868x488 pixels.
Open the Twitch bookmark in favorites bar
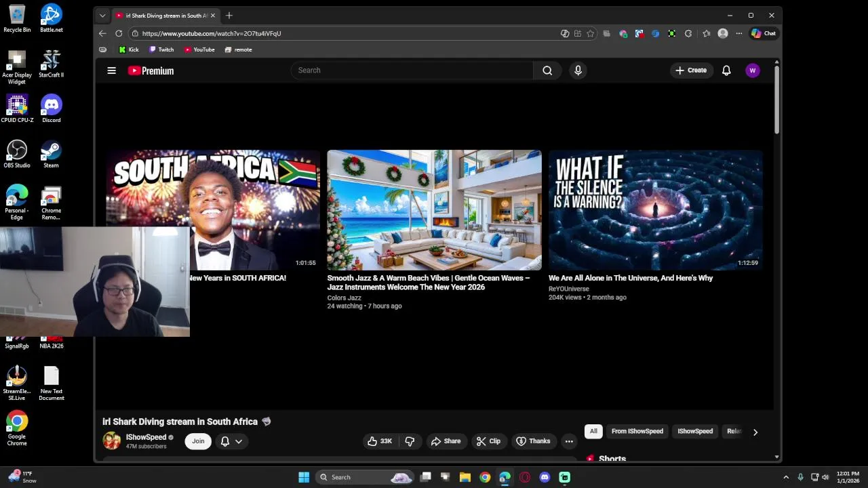point(161,49)
